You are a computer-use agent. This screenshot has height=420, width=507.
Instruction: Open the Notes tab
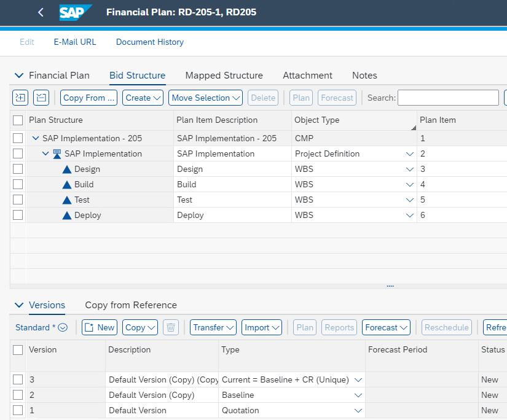(364, 76)
